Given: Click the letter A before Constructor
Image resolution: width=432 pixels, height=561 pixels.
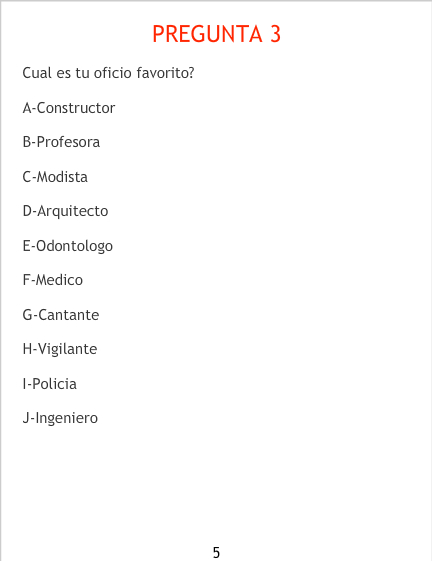Looking at the screenshot, I should 27,108.
